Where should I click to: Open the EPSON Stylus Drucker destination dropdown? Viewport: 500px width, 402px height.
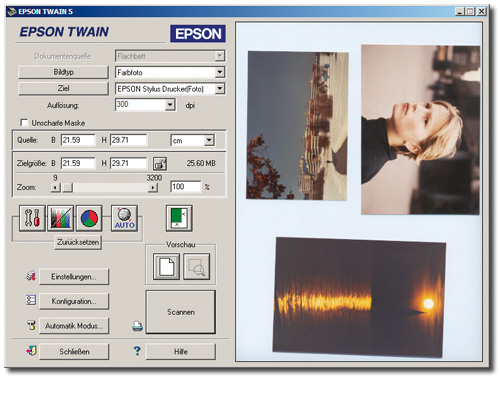(220, 88)
